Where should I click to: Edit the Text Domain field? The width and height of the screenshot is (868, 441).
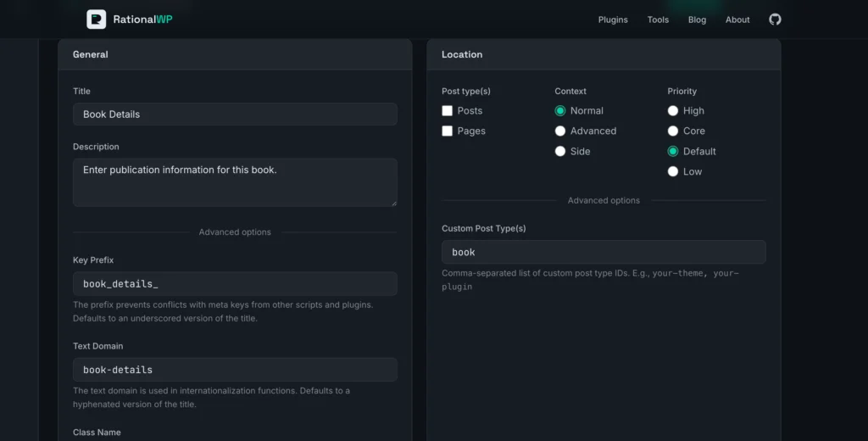coord(235,370)
